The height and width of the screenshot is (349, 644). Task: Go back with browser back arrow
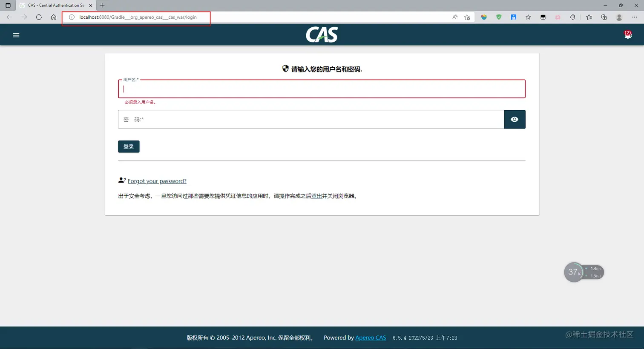[9, 17]
